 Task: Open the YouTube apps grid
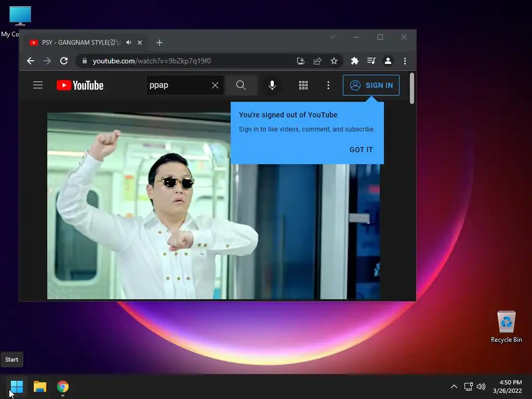click(303, 85)
